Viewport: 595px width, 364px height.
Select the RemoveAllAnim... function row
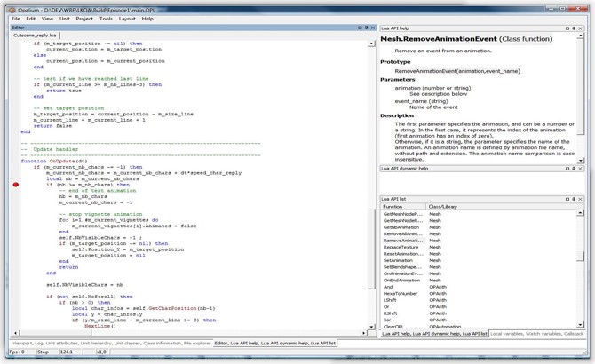click(402, 234)
